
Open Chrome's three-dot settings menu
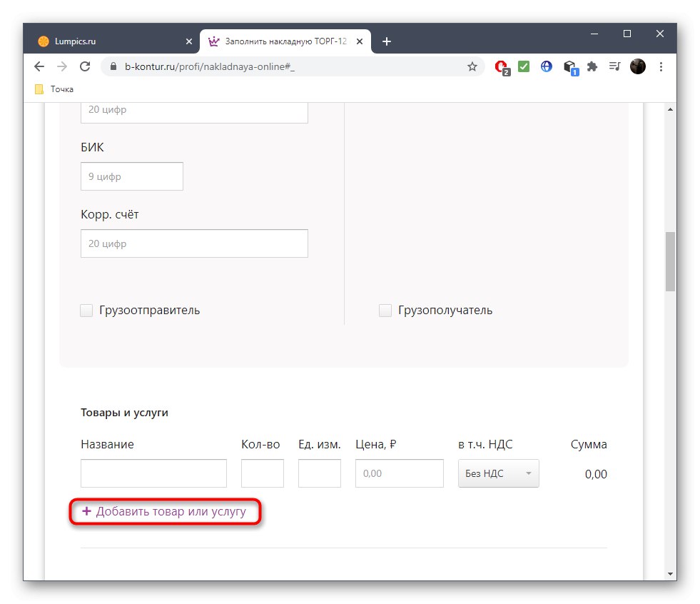[x=661, y=66]
